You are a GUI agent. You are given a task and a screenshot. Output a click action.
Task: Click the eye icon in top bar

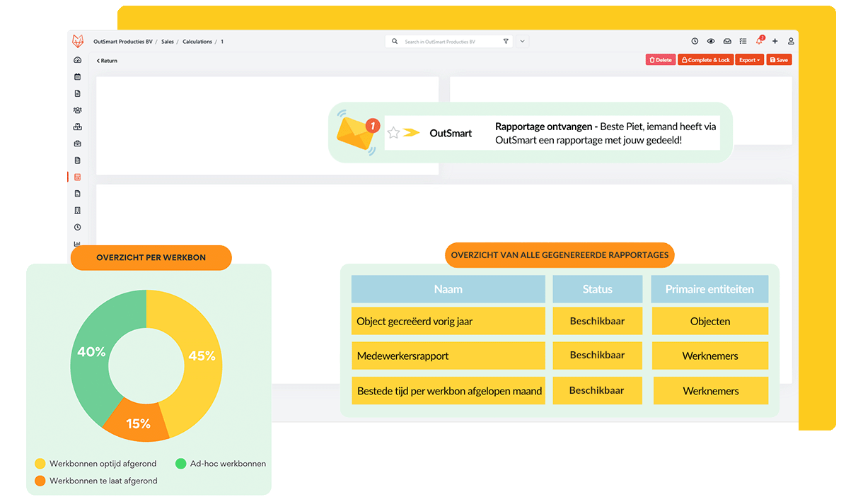711,42
